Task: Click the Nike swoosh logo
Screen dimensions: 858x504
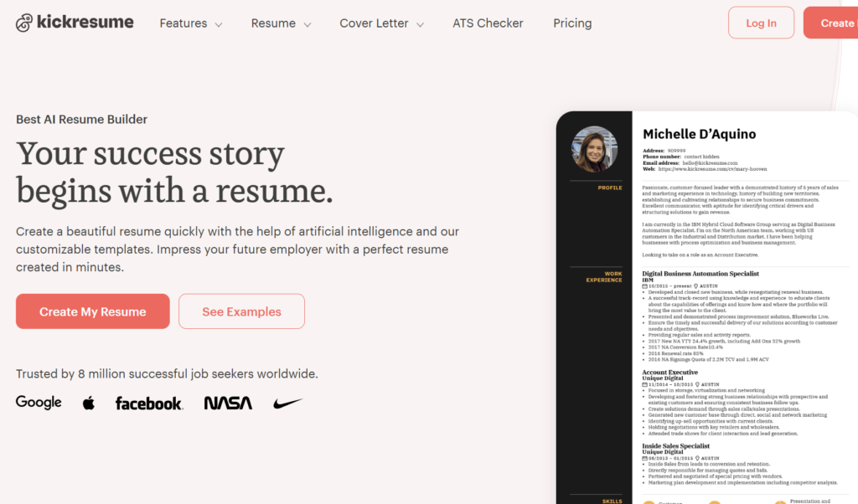Action: [x=287, y=404]
